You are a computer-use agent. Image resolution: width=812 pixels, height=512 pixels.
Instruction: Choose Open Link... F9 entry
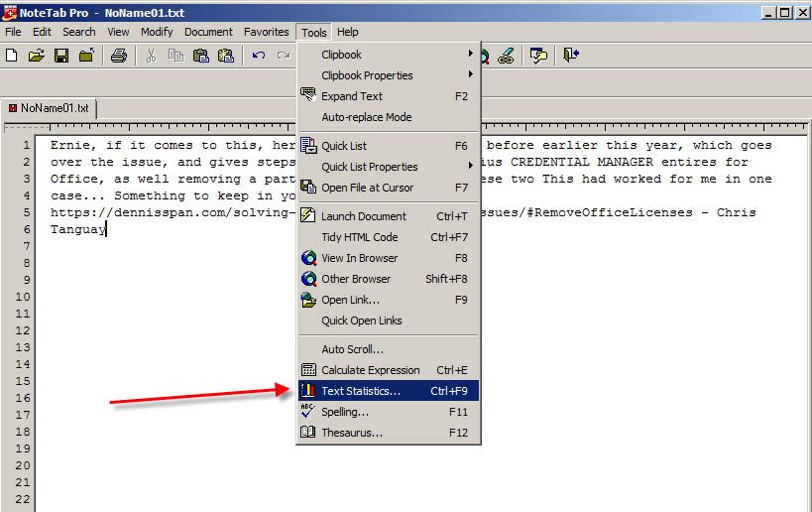pyautogui.click(x=389, y=300)
